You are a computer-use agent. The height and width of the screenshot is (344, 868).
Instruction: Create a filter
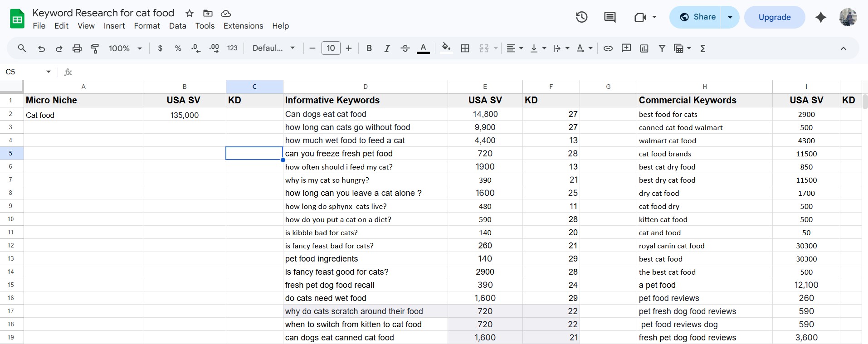pos(662,48)
